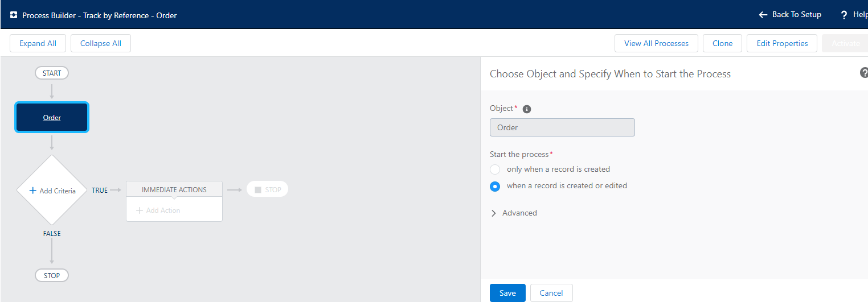Screen dimensions: 868x302
Task: Open Help via question mark icon
Action: pos(844,15)
